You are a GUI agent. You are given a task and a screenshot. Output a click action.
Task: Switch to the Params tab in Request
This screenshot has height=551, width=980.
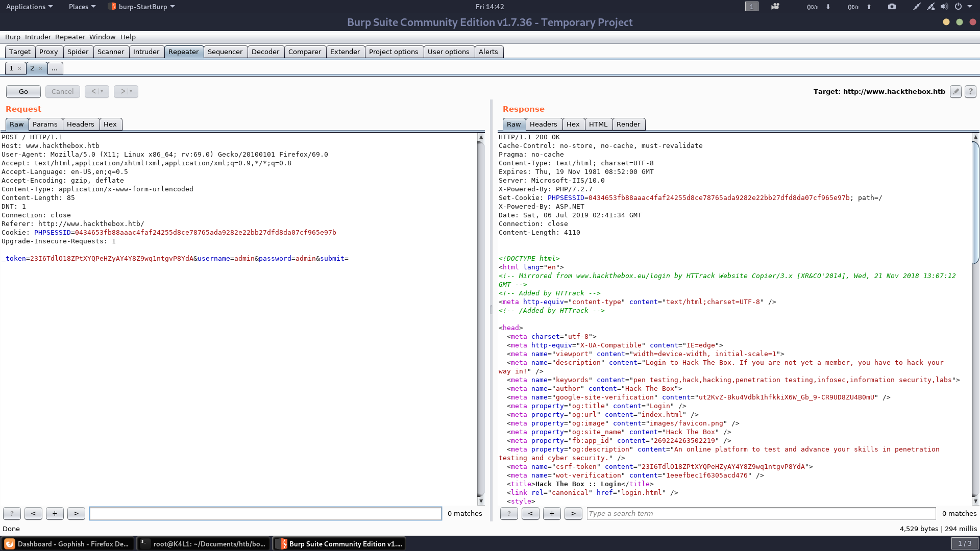(45, 124)
